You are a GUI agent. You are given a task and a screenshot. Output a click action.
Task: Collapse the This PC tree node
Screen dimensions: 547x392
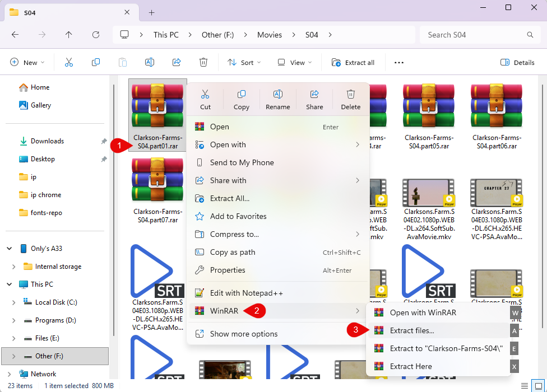(10, 284)
